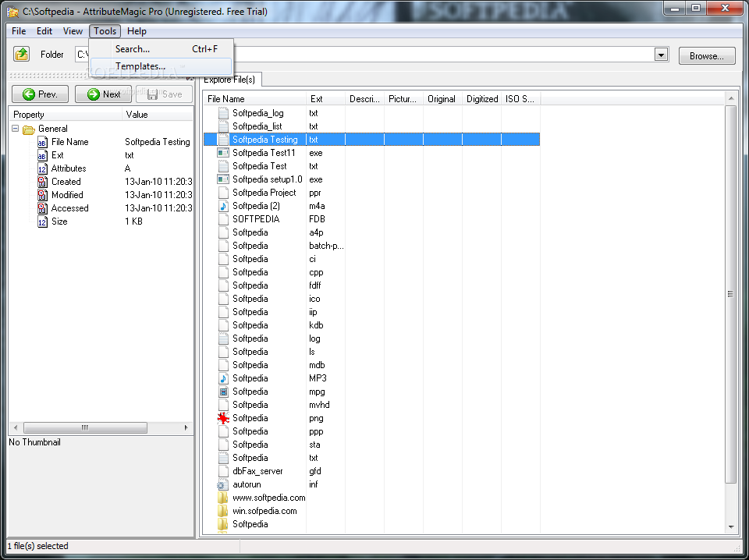
Task: Open the Folder path dropdown arrow
Action: click(661, 55)
